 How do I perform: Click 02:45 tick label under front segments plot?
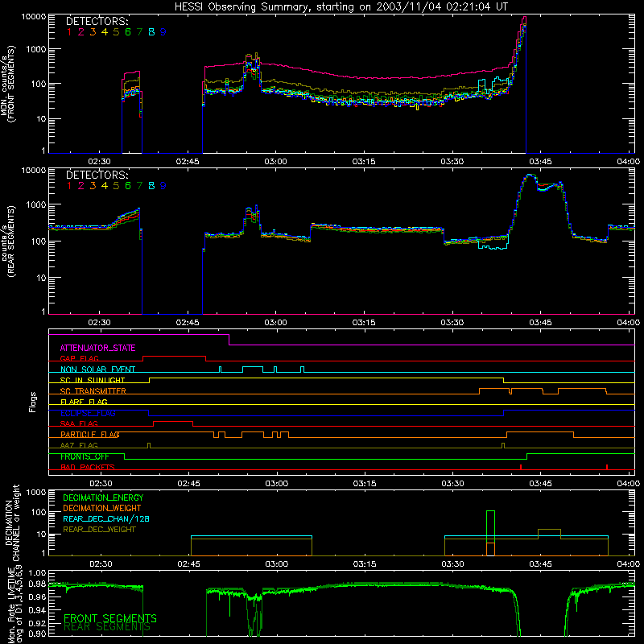(188, 162)
